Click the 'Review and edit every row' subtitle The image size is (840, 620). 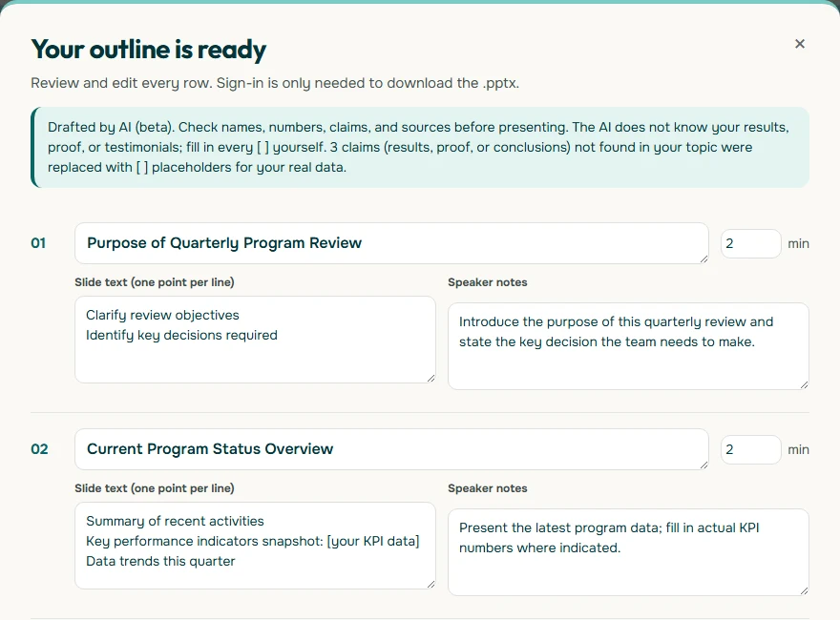point(275,84)
